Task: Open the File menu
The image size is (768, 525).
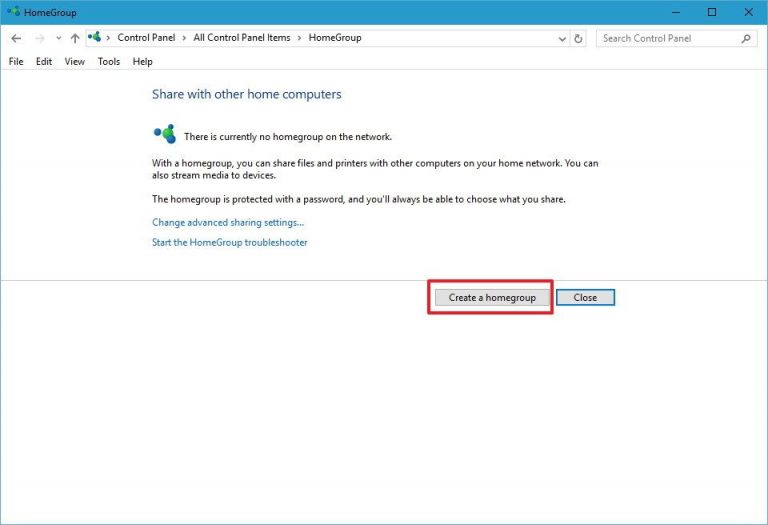Action: click(16, 61)
